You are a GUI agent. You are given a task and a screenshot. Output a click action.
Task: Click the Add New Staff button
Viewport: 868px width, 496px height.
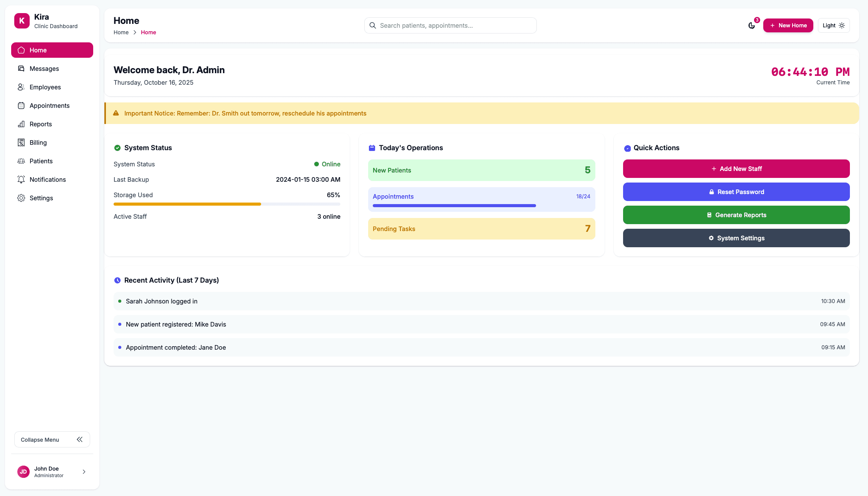736,169
